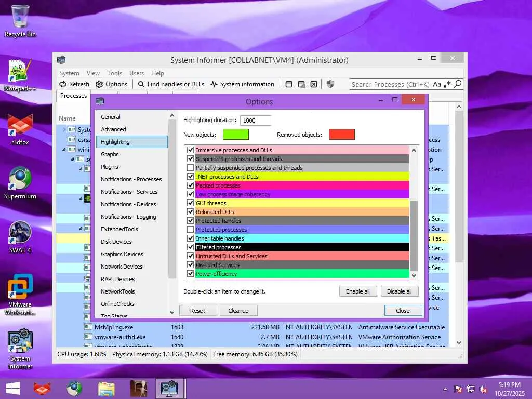Click the Reset button
Screen dimensions: 532x399
click(197, 311)
